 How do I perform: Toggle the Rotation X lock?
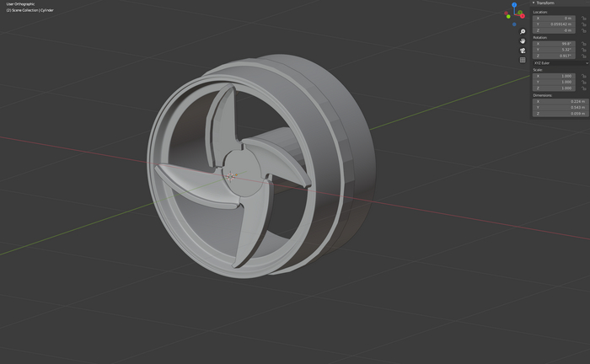[584, 44]
